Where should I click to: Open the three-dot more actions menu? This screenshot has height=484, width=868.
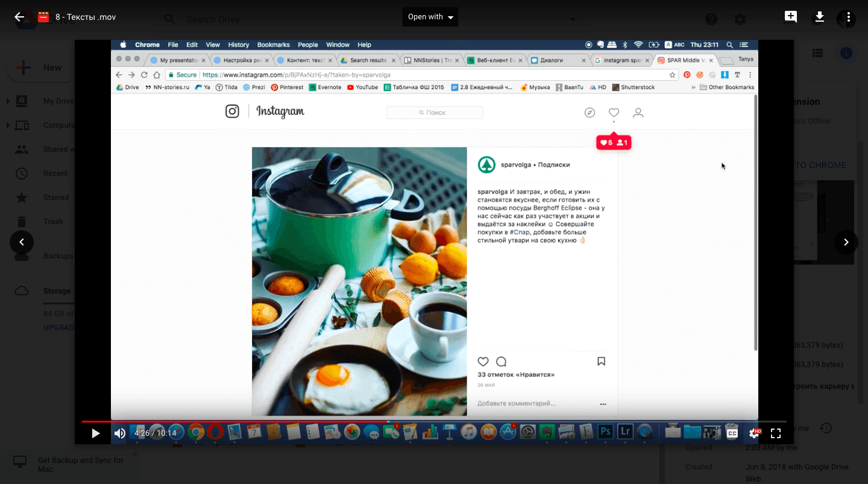coord(846,18)
